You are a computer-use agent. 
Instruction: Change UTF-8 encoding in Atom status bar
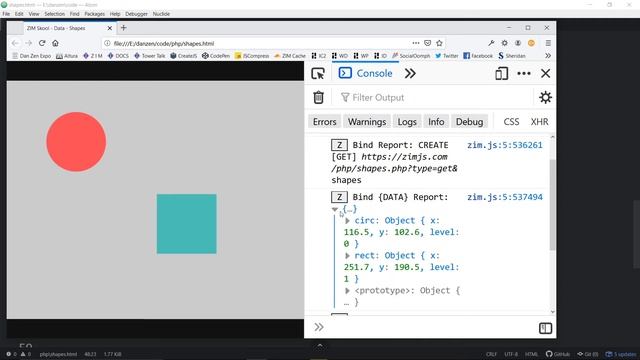coord(511,354)
